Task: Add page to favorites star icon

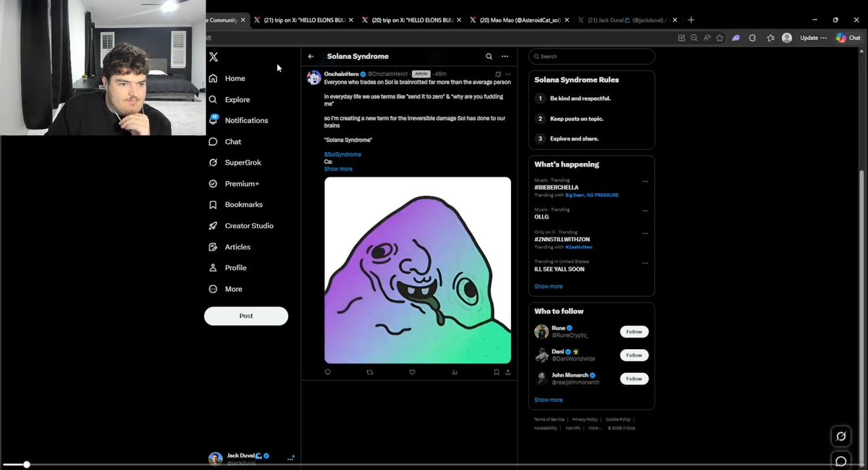Action: 720,38
